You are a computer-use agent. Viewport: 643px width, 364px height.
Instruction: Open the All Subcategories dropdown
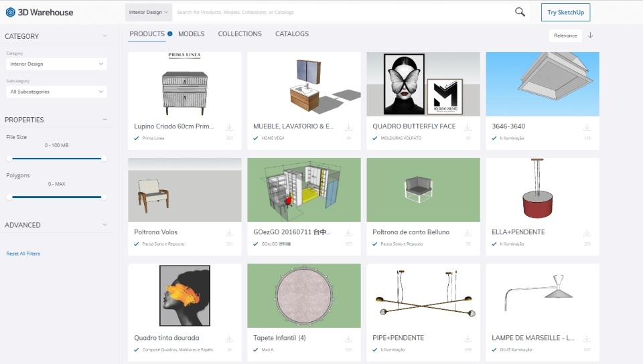[x=56, y=92]
